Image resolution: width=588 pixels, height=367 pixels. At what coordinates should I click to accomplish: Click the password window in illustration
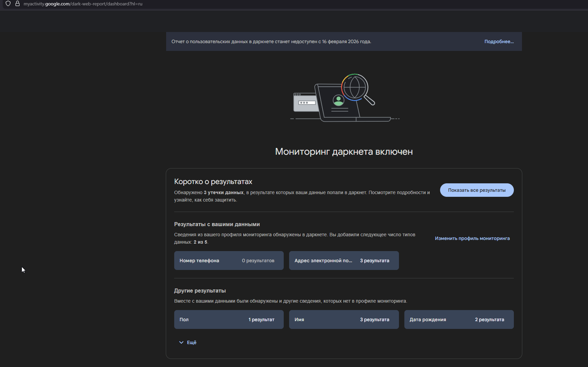point(305,102)
